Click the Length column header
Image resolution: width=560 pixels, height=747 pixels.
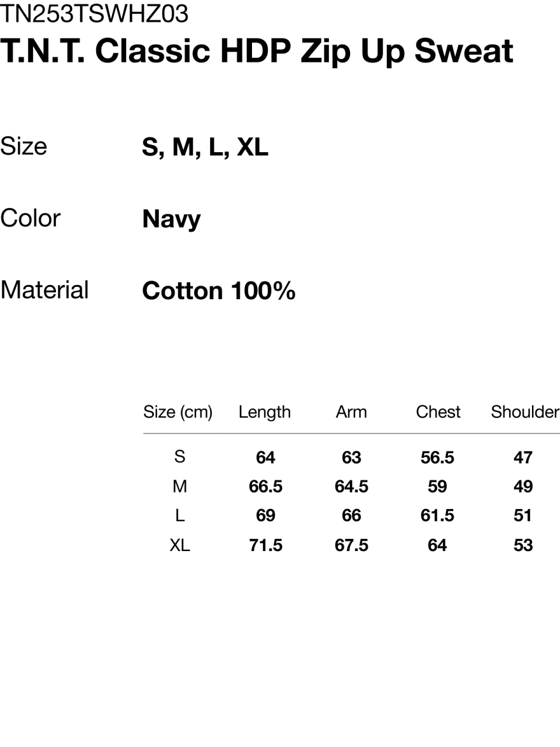(x=264, y=412)
